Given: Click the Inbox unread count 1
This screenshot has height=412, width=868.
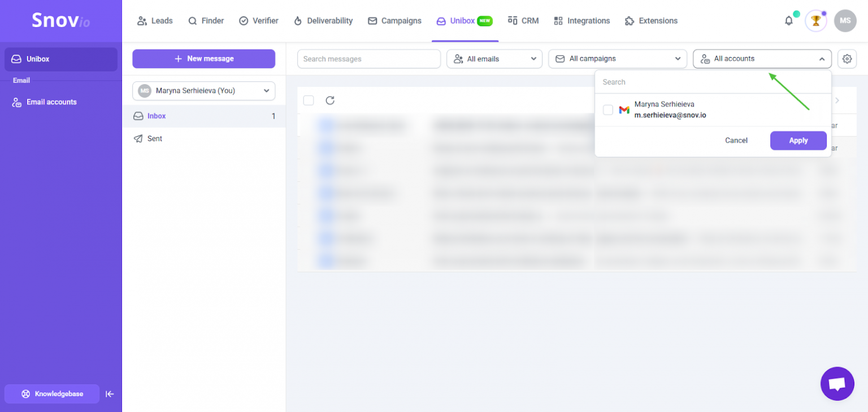Looking at the screenshot, I should click(274, 116).
